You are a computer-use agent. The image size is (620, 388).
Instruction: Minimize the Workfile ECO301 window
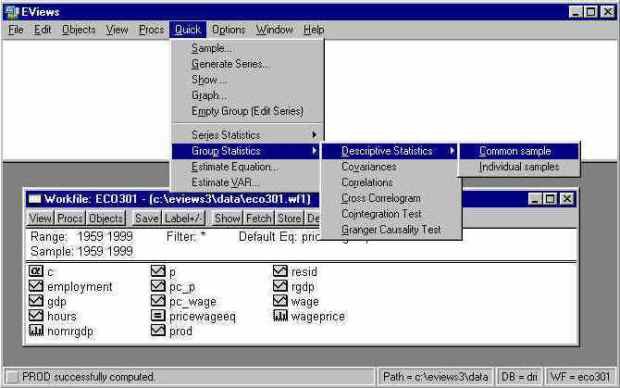pyautogui.click(x=535, y=199)
